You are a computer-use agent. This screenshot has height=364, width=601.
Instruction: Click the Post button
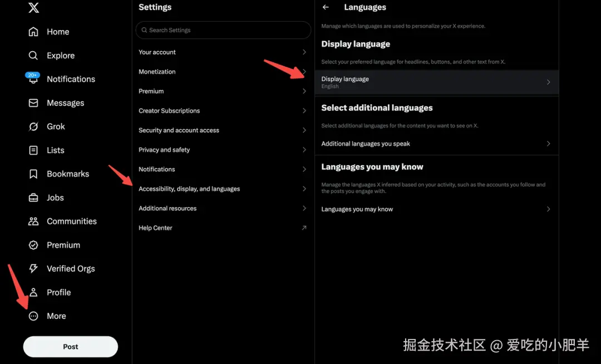pyautogui.click(x=71, y=347)
